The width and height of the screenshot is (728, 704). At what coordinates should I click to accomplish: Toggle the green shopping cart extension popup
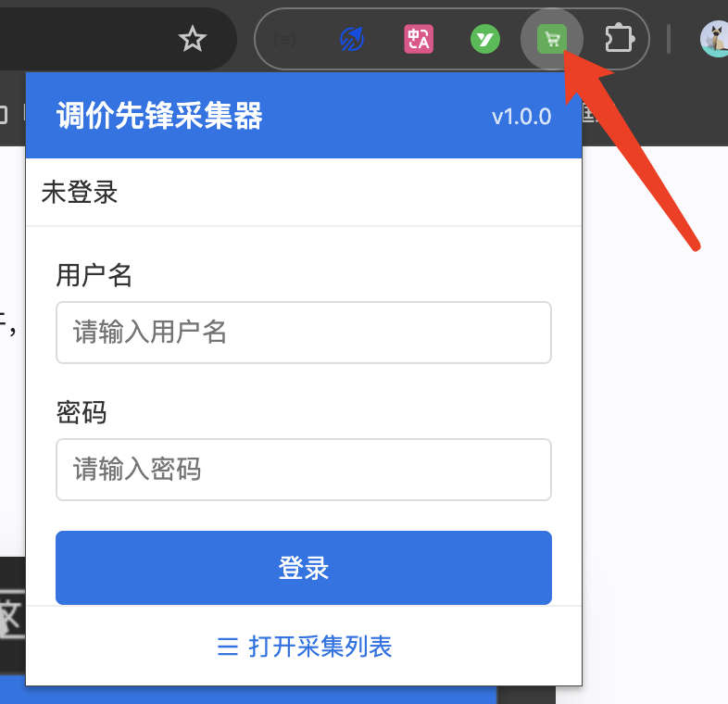pyautogui.click(x=552, y=39)
